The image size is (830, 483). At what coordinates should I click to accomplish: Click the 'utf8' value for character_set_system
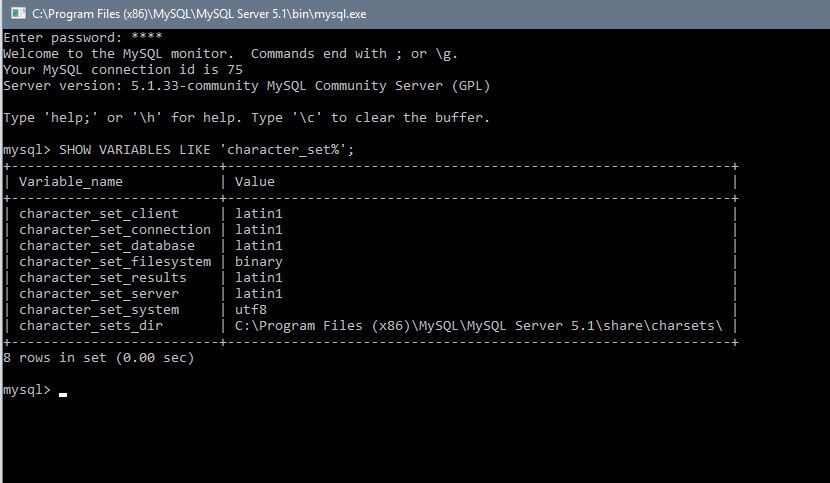click(x=251, y=309)
